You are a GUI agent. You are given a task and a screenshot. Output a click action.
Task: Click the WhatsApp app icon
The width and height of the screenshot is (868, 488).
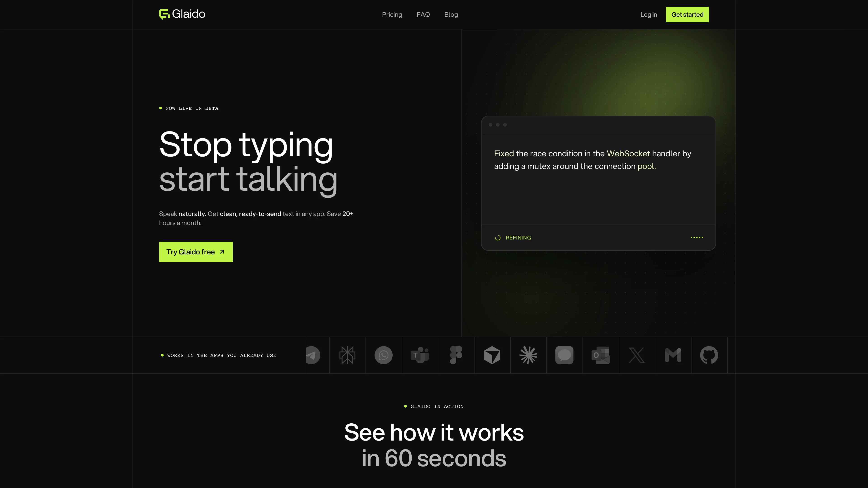pos(383,355)
